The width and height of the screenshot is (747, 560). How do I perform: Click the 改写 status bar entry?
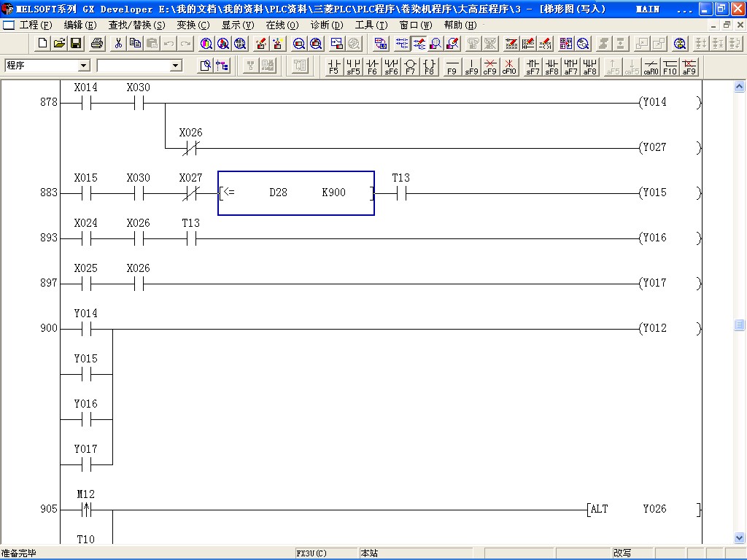coord(622,553)
